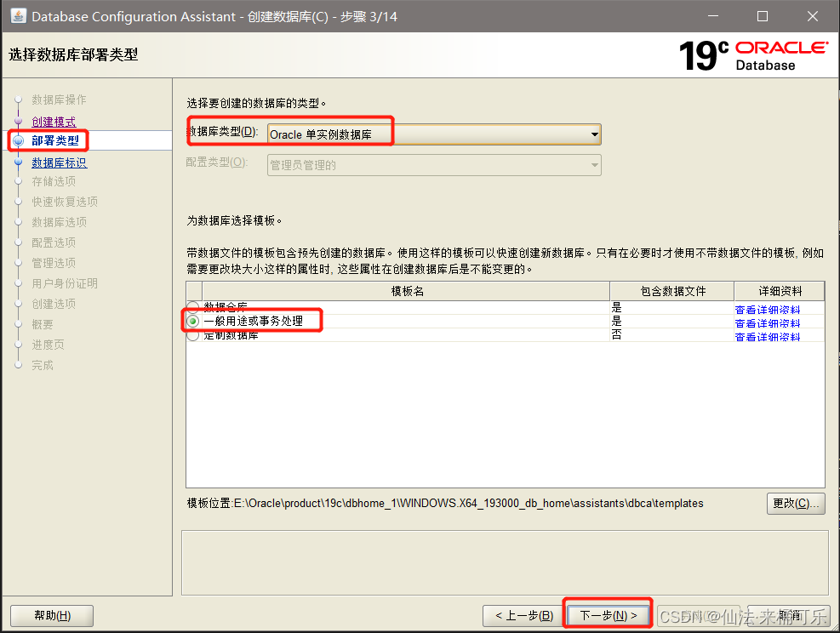Click the 快速恢复选项 step
Image resolution: width=840 pixels, height=633 pixels.
(65, 202)
